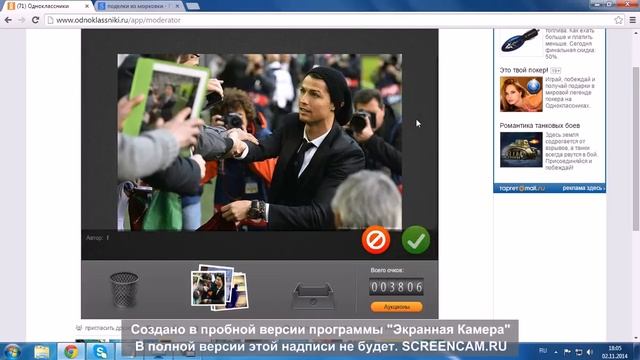Switch to the Одноклассники tab
640x360 pixels.
(47, 6)
